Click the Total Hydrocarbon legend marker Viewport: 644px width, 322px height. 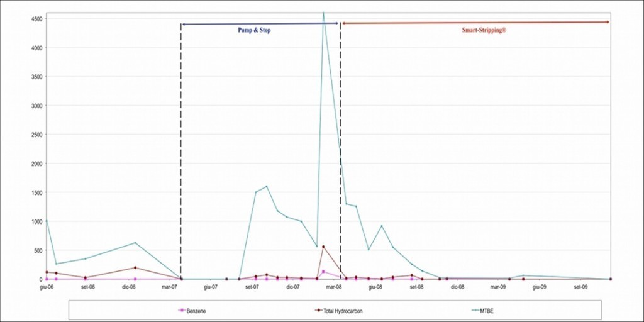click(x=317, y=310)
